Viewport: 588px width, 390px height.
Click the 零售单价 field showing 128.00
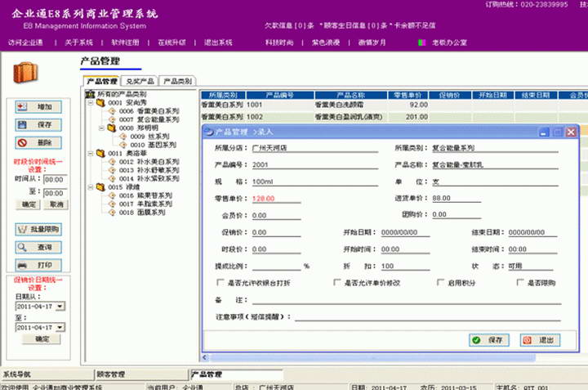(x=276, y=198)
